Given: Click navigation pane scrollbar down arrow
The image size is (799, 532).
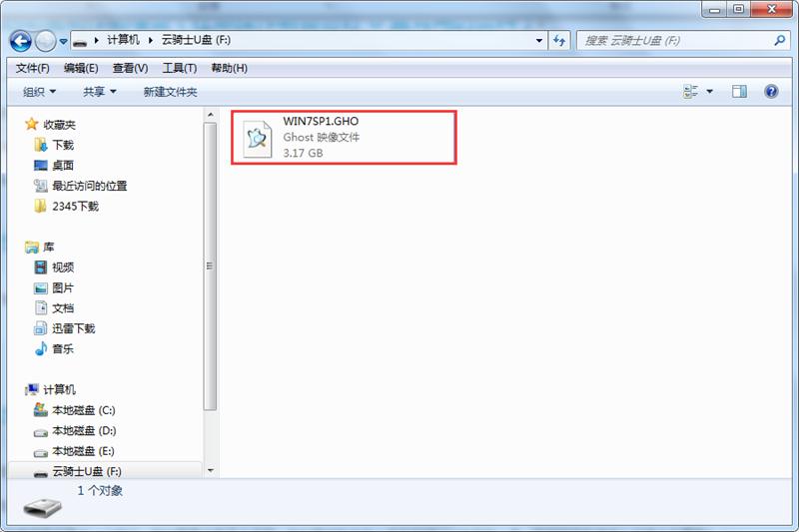Looking at the screenshot, I should tap(211, 470).
